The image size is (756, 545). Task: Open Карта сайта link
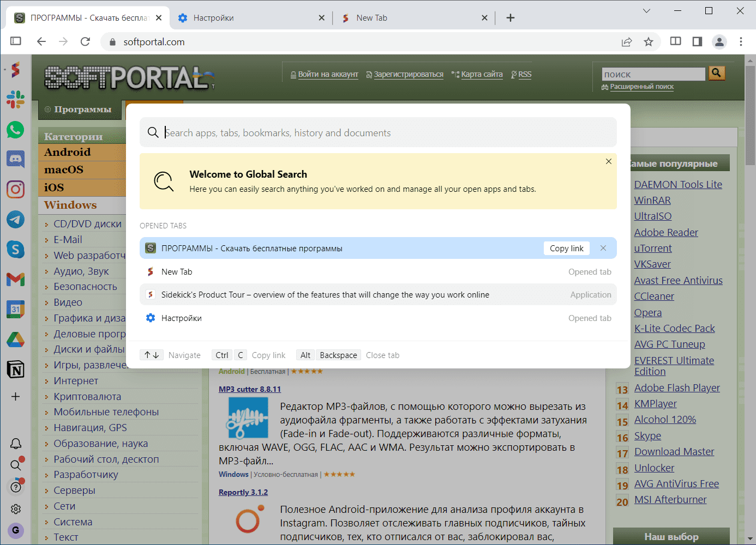coord(482,75)
